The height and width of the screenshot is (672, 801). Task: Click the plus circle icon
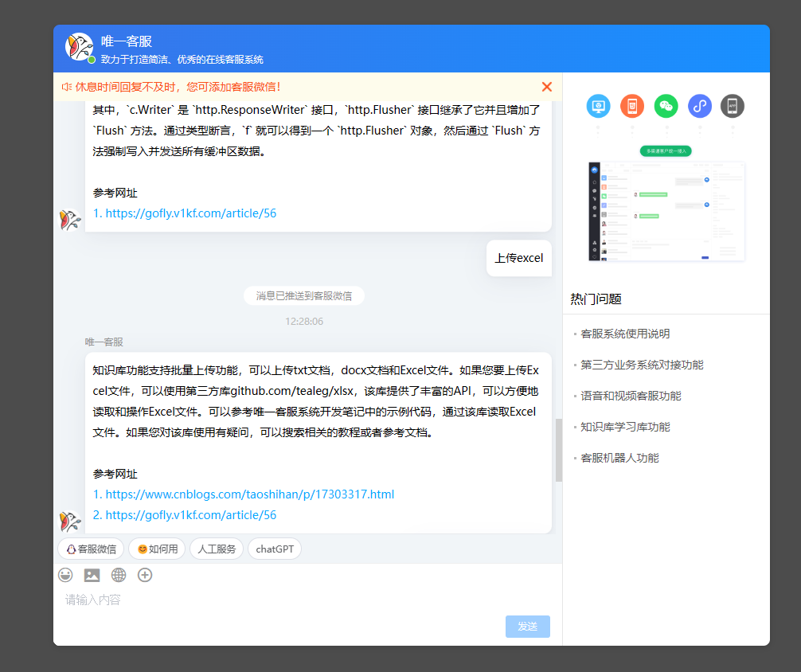click(145, 575)
